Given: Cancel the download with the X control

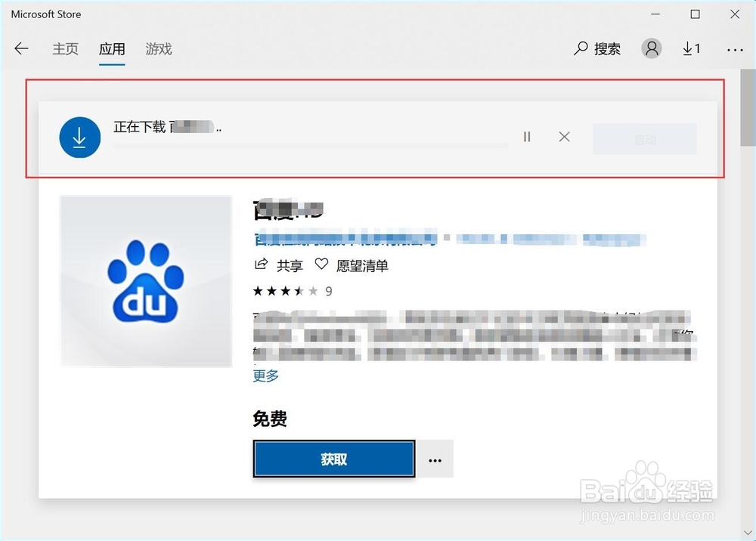Looking at the screenshot, I should pos(564,137).
